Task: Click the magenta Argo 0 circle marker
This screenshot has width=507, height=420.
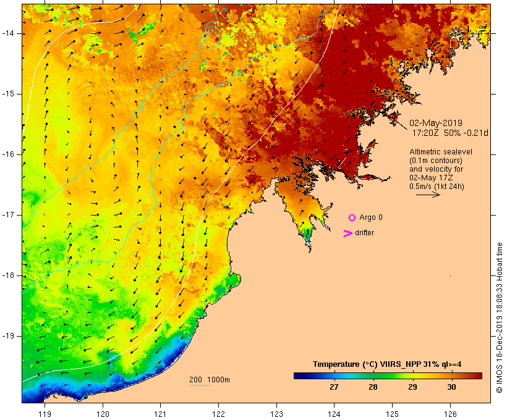Action: [x=352, y=218]
